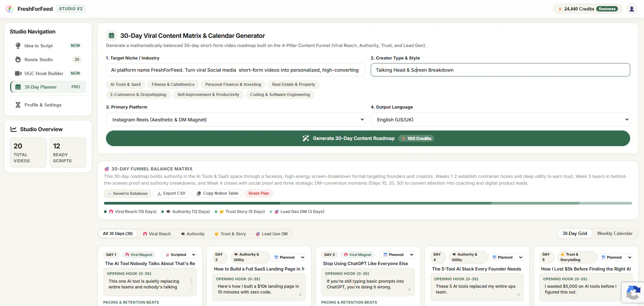Open the user profile avatar icon
This screenshot has width=644, height=306.
click(631, 9)
